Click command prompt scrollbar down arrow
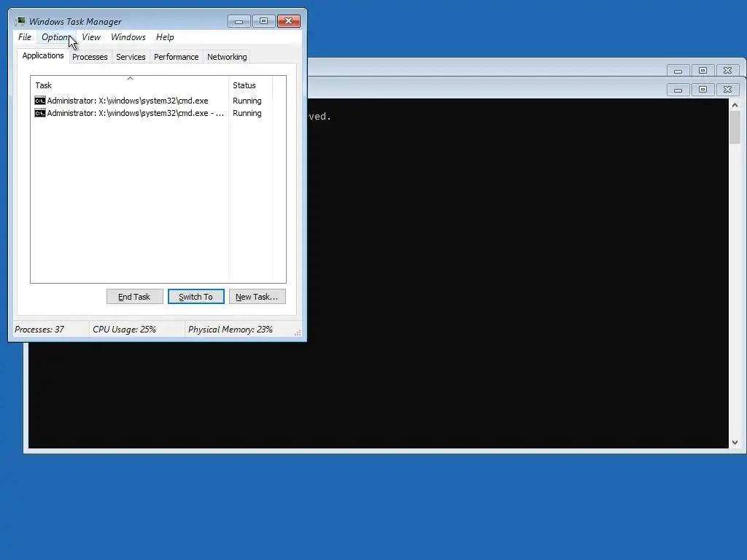Viewport: 747px width, 560px height. 735,443
